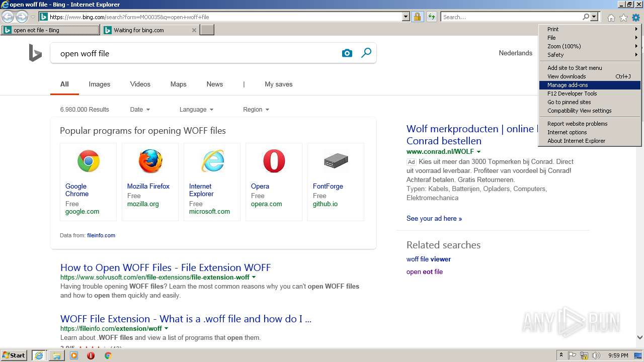Select F12 Developer Tools menu item

(589, 94)
